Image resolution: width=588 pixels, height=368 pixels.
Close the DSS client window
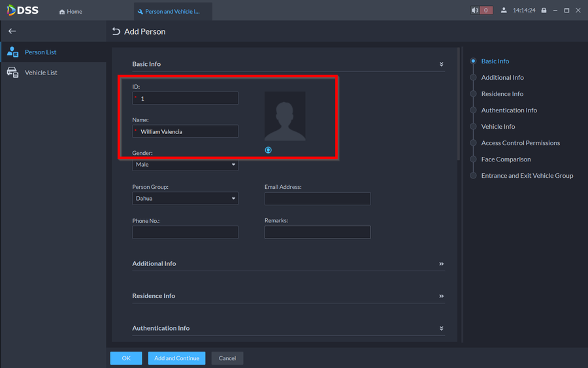(x=578, y=10)
